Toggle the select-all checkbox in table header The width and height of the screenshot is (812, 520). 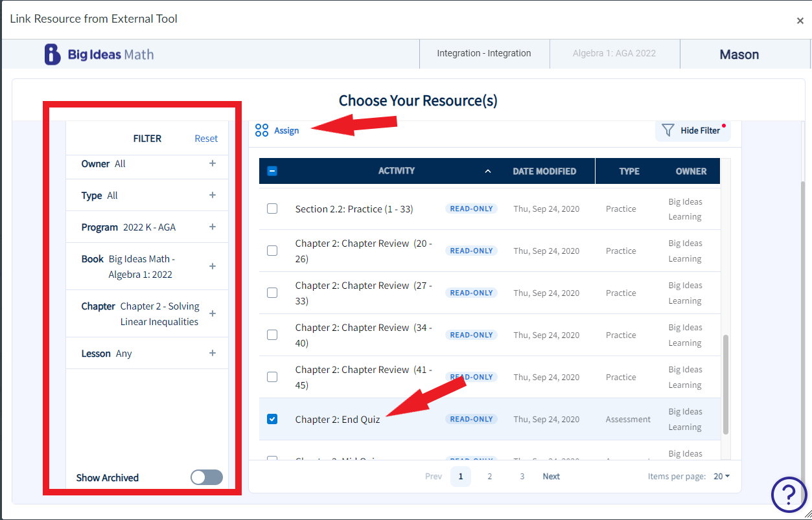[272, 172]
